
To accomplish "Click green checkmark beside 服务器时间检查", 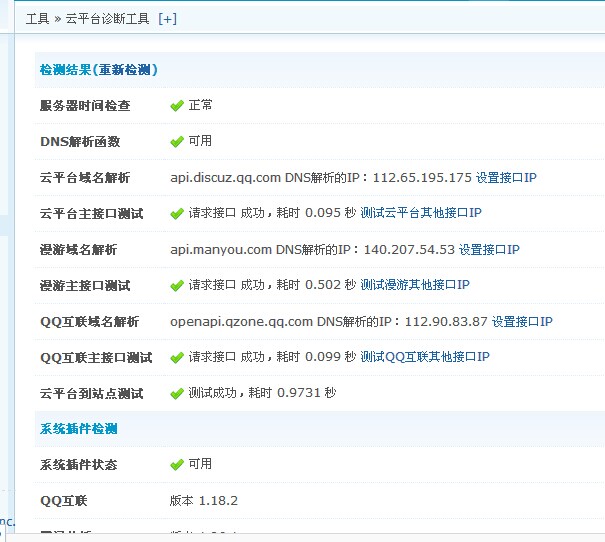I will point(177,105).
